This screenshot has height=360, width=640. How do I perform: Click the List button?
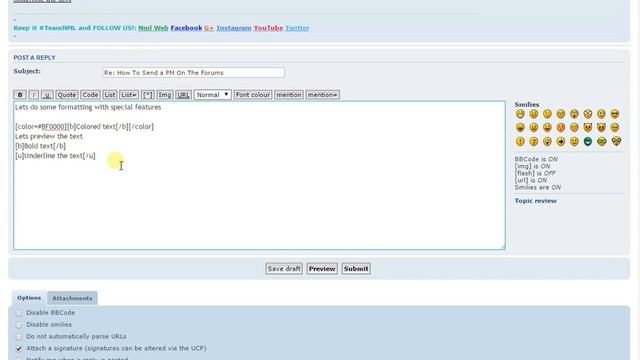tap(109, 95)
